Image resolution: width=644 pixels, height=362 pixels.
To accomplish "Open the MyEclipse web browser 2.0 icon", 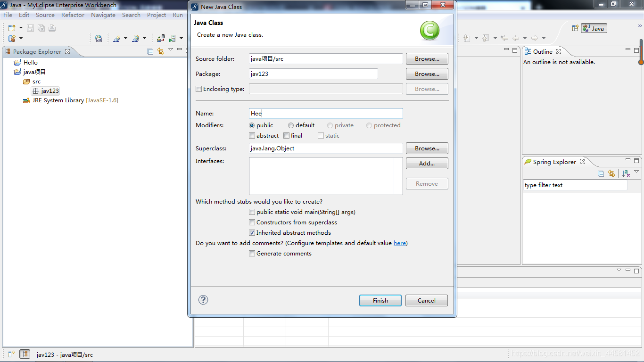I will (99, 39).
